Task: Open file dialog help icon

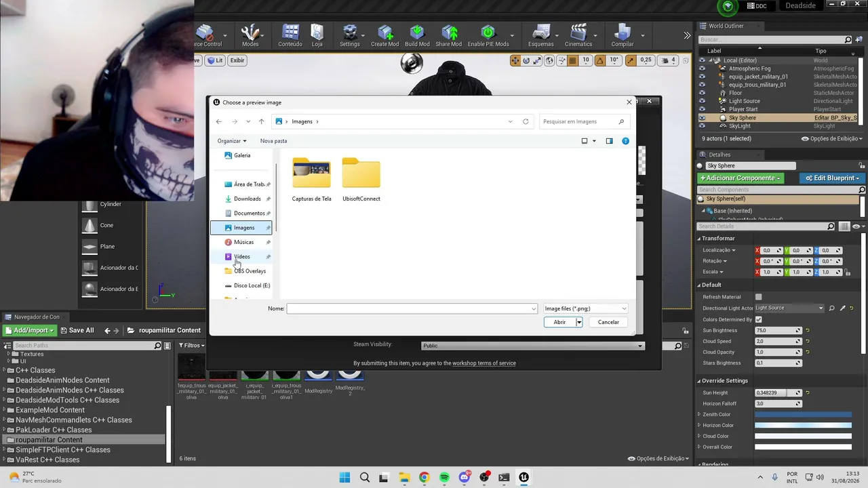Action: tap(625, 141)
